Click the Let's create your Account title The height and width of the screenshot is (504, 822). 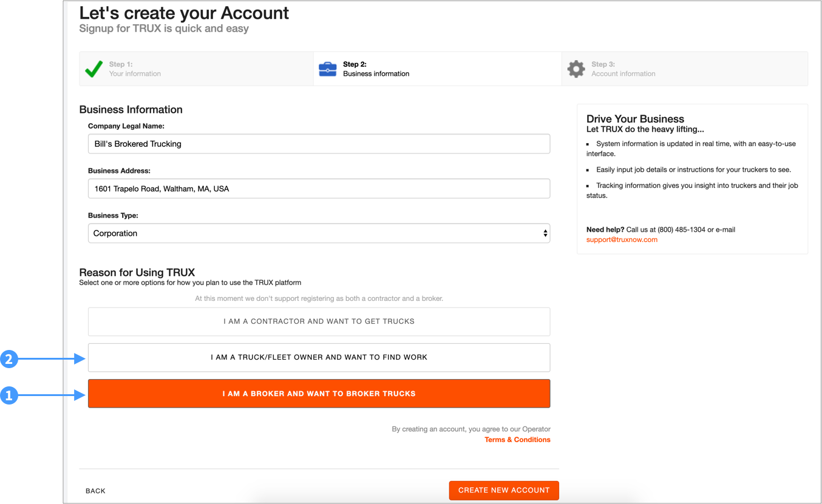(x=184, y=13)
